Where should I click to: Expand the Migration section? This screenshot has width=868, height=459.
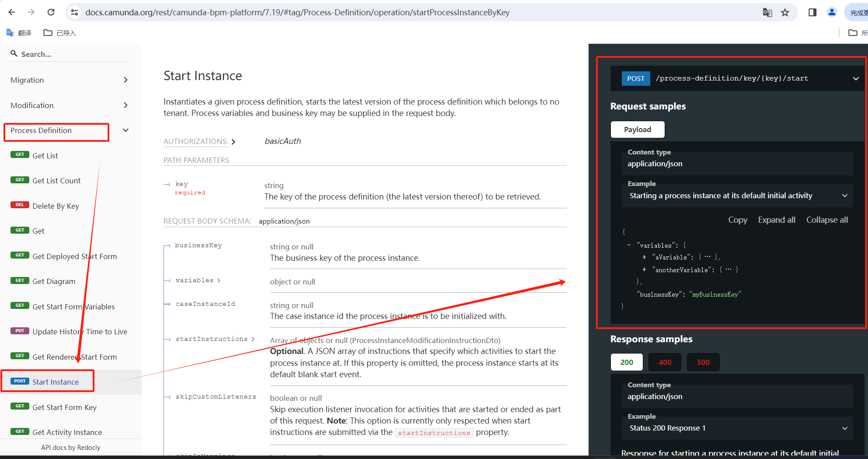pyautogui.click(x=125, y=80)
